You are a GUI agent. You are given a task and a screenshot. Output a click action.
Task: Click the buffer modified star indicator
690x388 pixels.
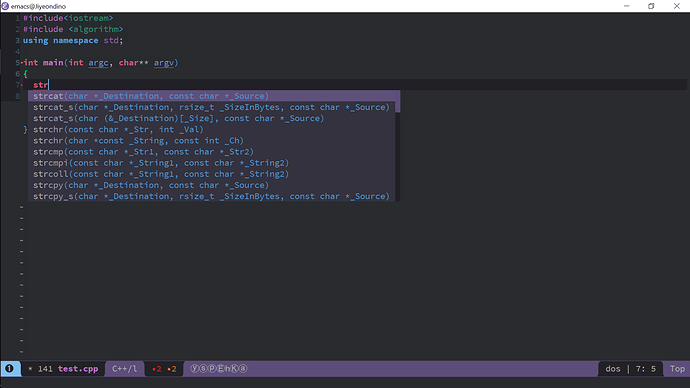tap(30, 369)
